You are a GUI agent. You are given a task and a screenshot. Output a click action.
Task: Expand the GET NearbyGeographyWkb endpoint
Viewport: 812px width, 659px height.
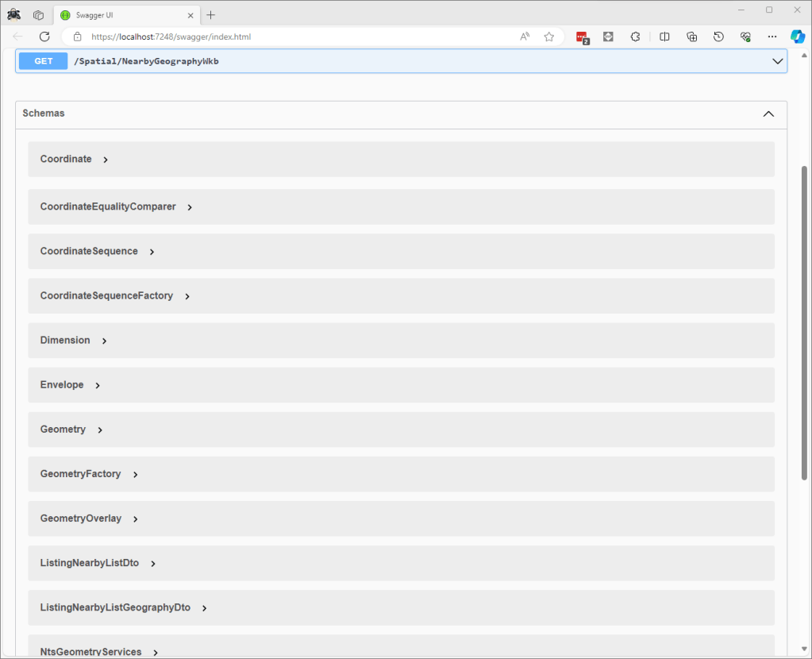(777, 61)
